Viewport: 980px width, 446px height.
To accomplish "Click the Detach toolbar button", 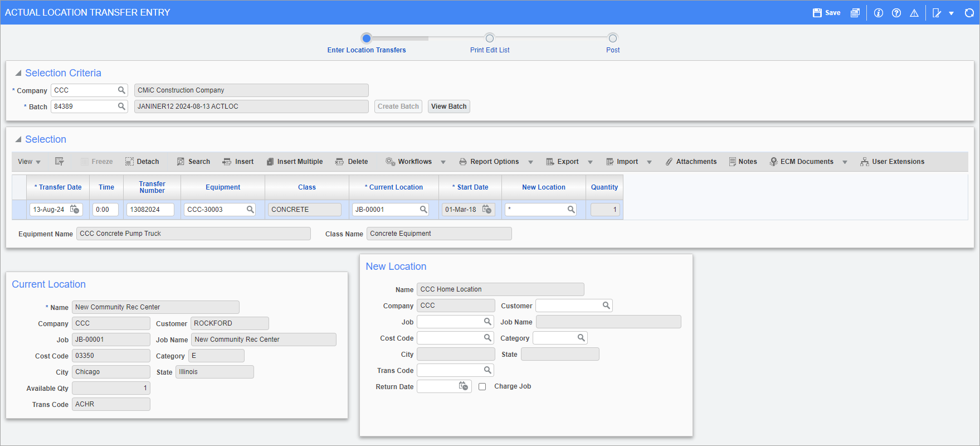I will click(142, 162).
